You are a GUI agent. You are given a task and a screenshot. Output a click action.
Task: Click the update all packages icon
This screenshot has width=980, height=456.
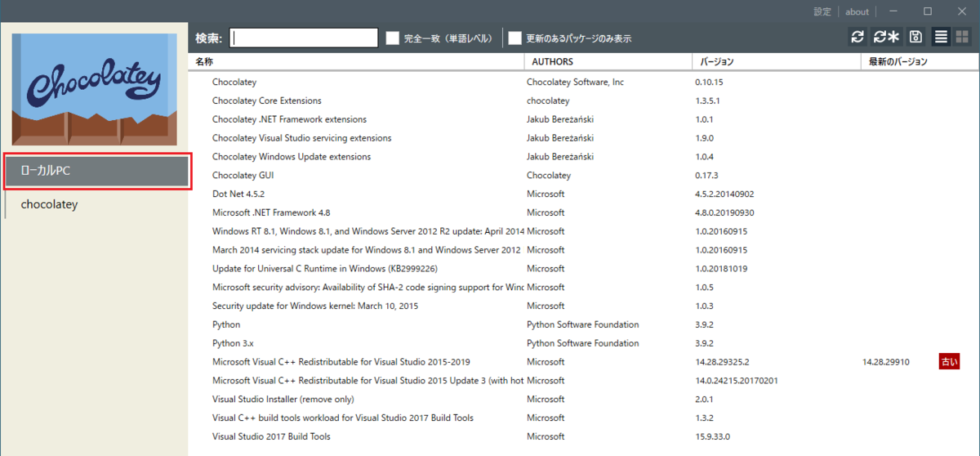886,37
